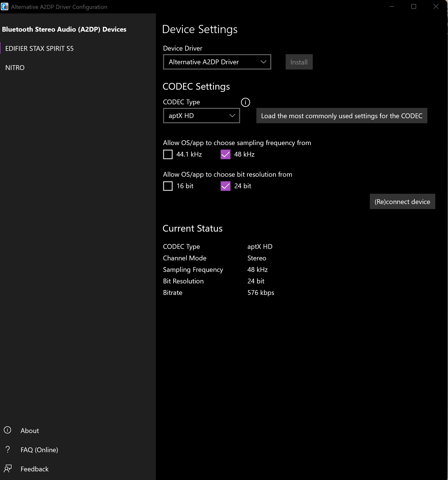Maximize the configuration window
This screenshot has width=448, height=480.
click(413, 6)
